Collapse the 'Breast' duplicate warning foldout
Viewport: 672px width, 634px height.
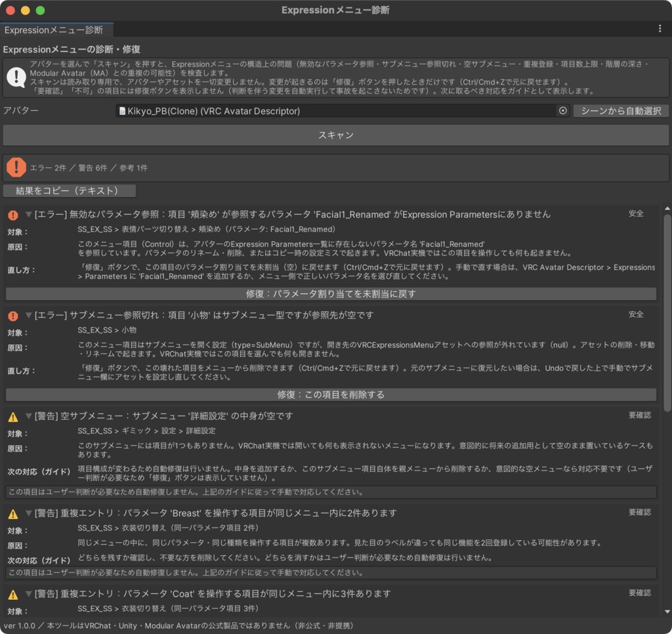coord(29,513)
